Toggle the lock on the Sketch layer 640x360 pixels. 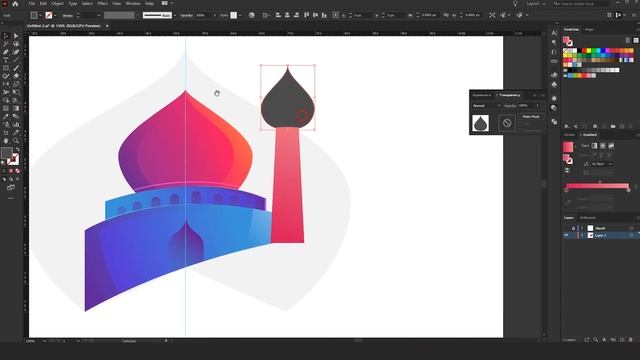573,228
